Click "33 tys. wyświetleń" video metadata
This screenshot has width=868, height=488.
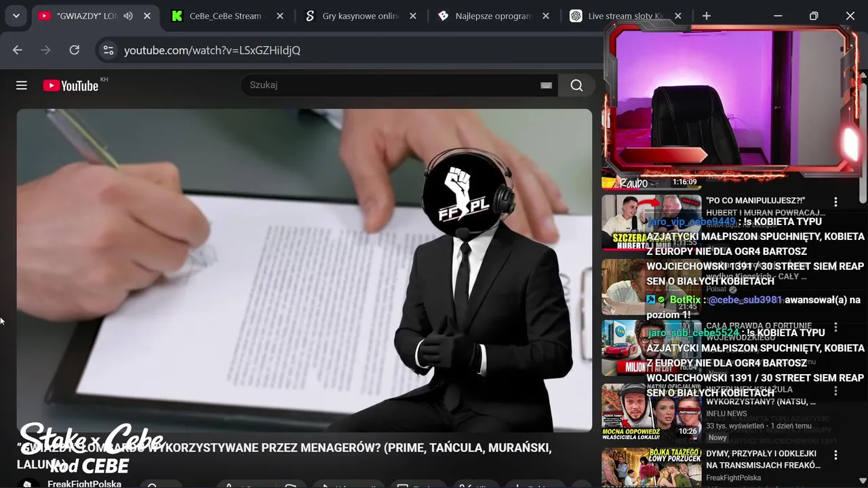click(735, 426)
